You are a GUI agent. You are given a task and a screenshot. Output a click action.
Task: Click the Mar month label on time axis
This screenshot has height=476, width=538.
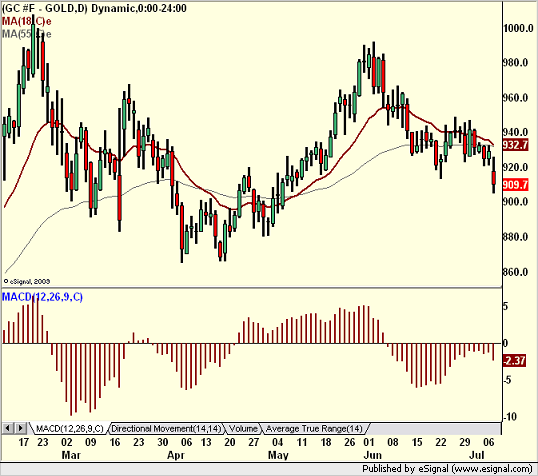click(71, 455)
